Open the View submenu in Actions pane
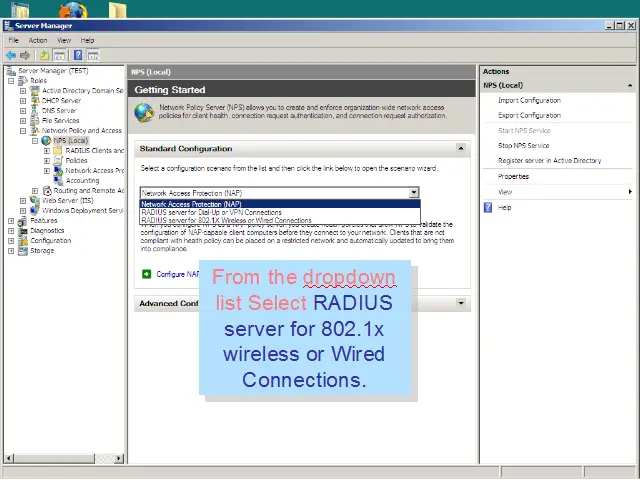640x480 pixels. (x=505, y=192)
